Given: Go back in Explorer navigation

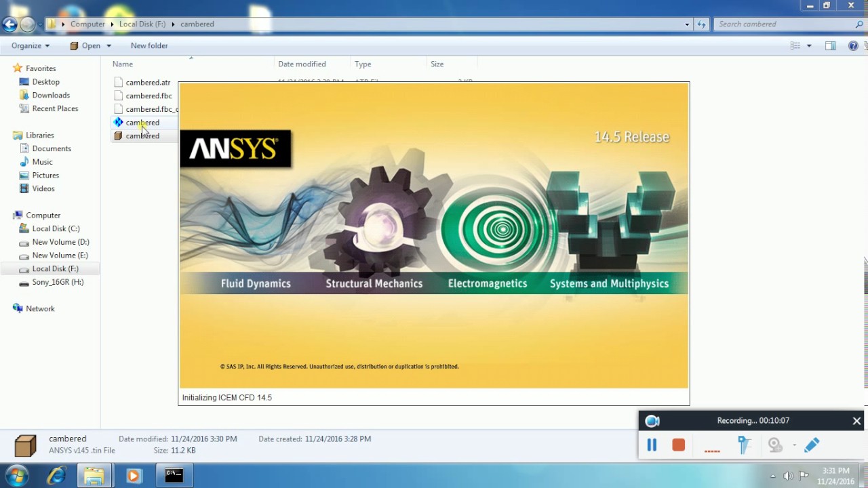Looking at the screenshot, I should pyautogui.click(x=9, y=25).
